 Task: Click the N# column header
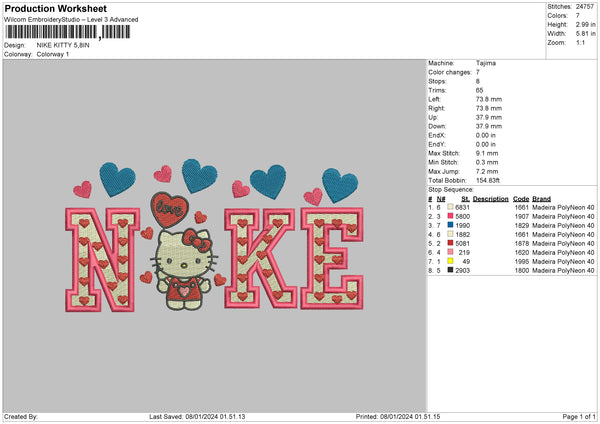pos(442,199)
